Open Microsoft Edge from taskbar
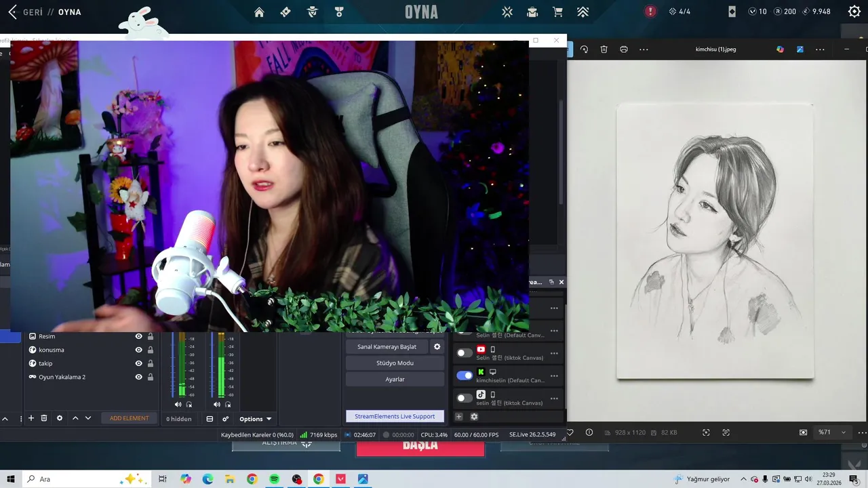 click(x=208, y=479)
